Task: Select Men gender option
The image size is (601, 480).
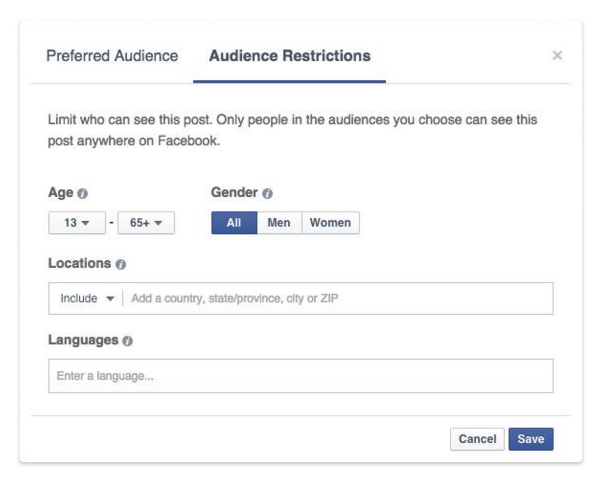Action: click(x=279, y=223)
